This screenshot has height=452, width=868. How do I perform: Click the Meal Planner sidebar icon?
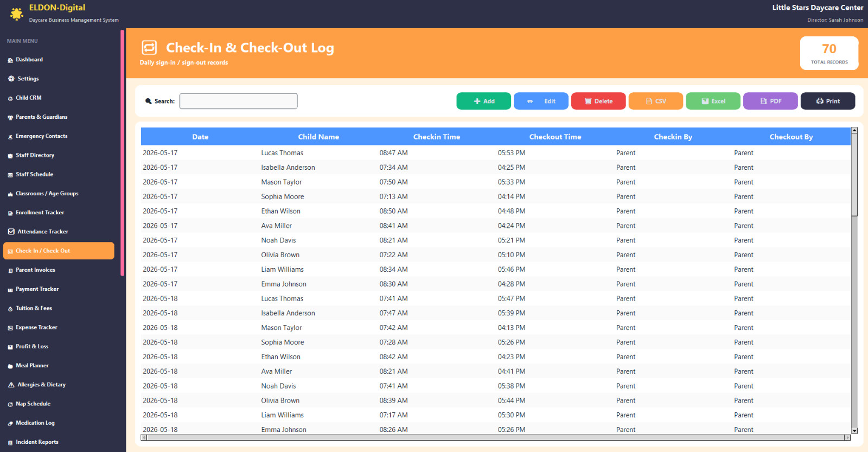(10, 366)
